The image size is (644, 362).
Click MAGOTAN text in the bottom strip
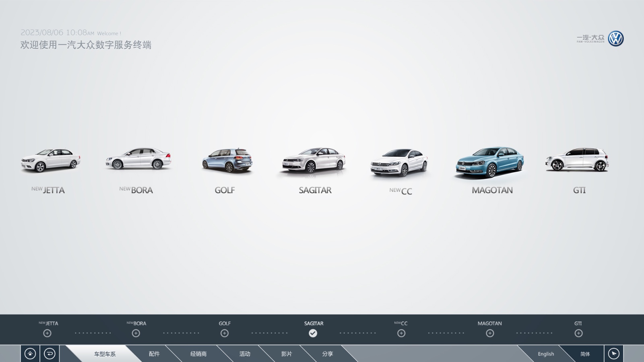tap(490, 323)
